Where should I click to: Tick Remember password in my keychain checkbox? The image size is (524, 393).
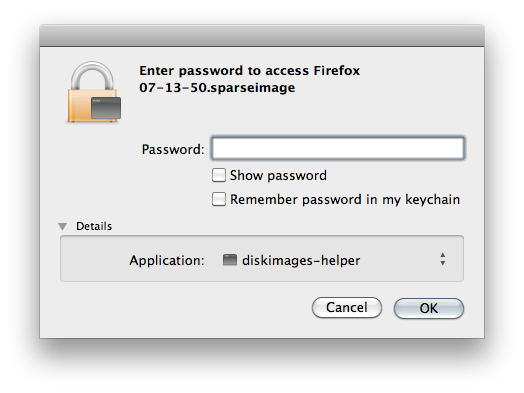pyautogui.click(x=219, y=199)
